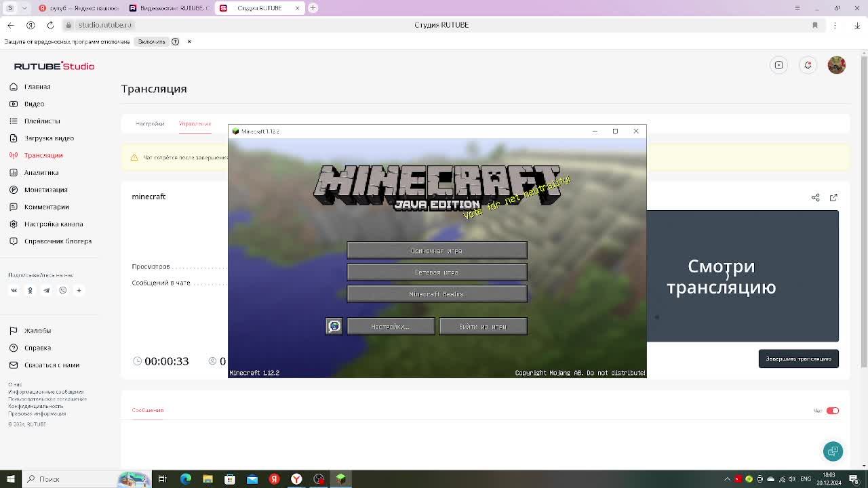Go to Загрузка видео page
868x488 pixels.
click(41, 138)
